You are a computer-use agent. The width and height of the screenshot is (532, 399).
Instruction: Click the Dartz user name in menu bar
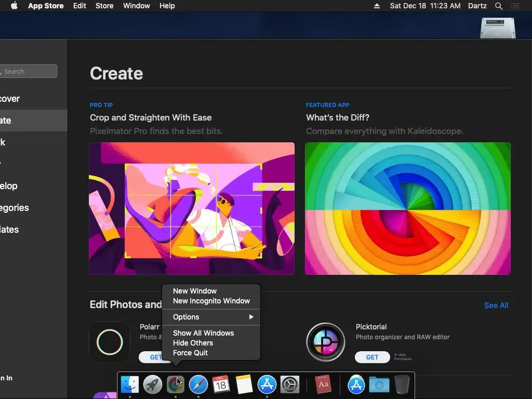477,6
